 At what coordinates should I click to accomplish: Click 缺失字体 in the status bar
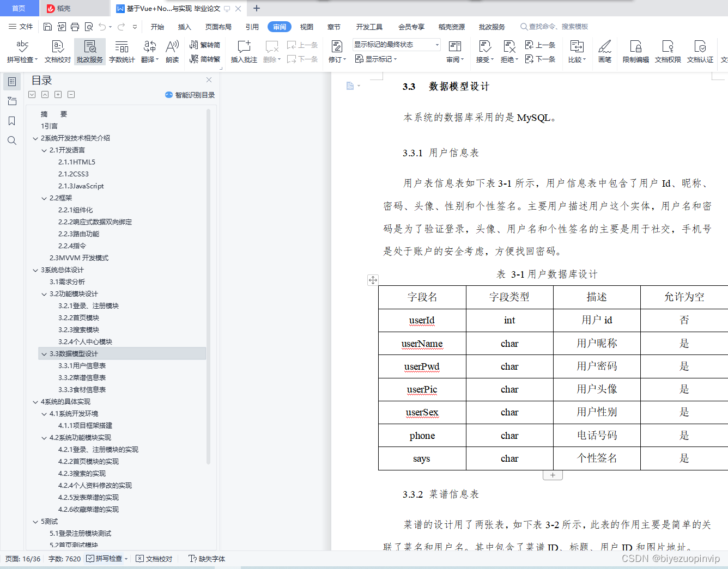pyautogui.click(x=207, y=558)
